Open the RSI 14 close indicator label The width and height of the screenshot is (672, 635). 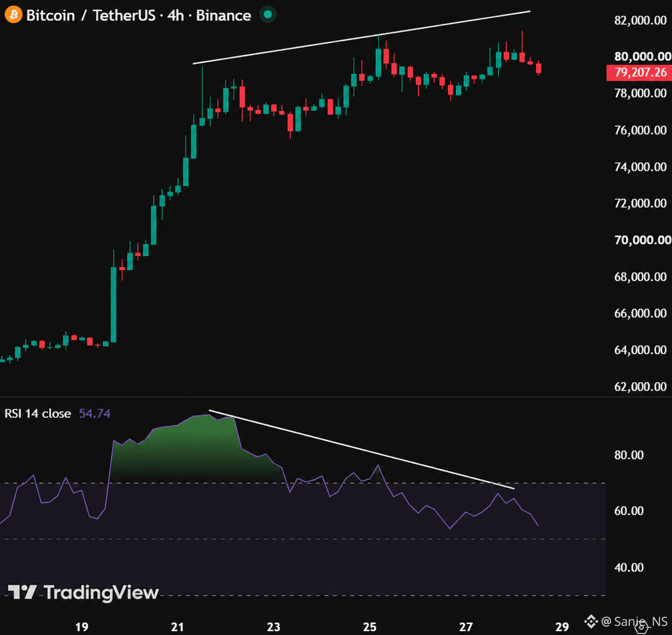pos(38,414)
